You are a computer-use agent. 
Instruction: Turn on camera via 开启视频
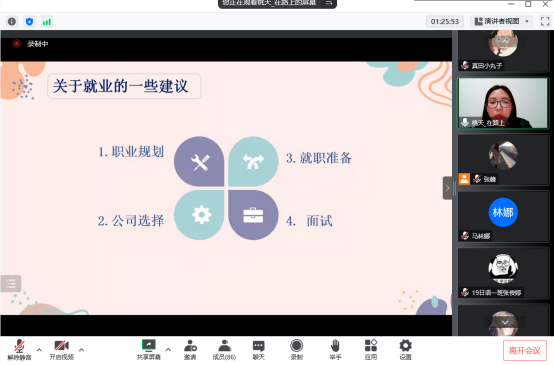click(x=61, y=349)
